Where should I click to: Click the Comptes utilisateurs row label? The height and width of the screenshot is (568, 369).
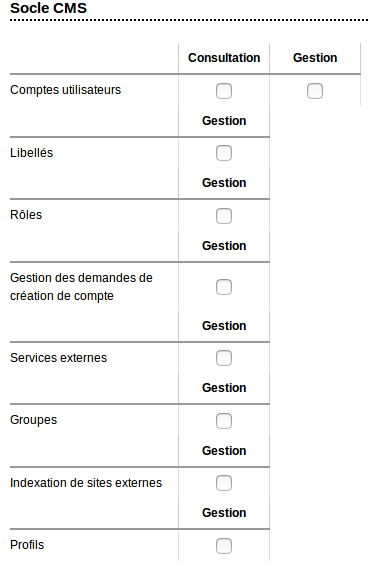pyautogui.click(x=66, y=90)
